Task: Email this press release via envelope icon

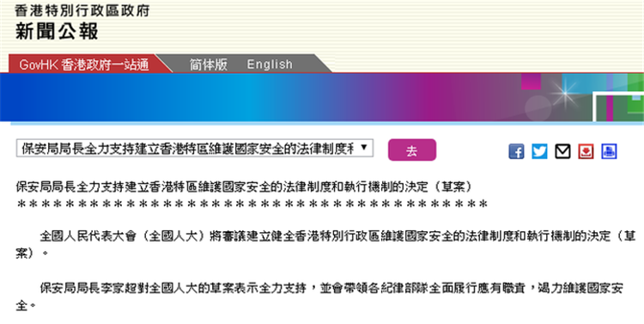Action: tap(562, 151)
